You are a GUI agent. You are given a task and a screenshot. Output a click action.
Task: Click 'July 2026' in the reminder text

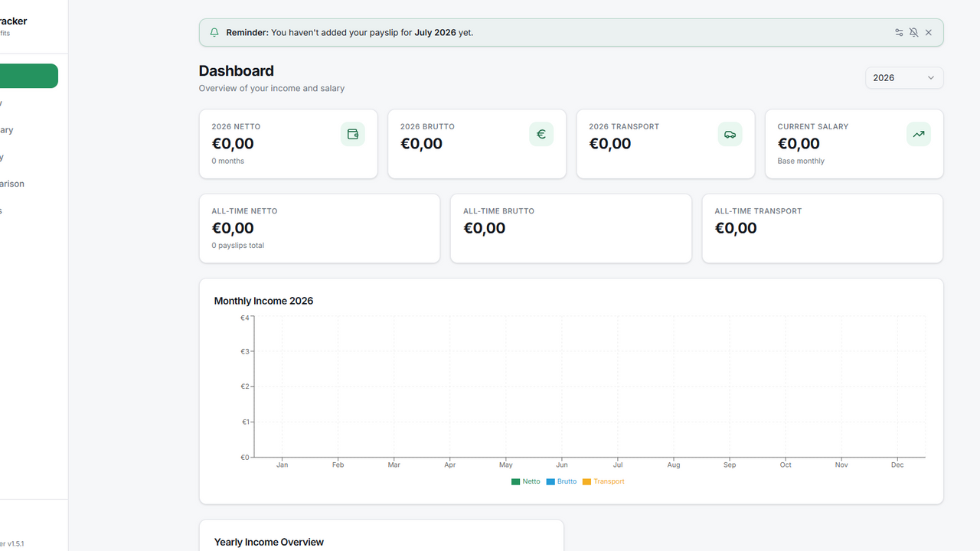tap(435, 33)
